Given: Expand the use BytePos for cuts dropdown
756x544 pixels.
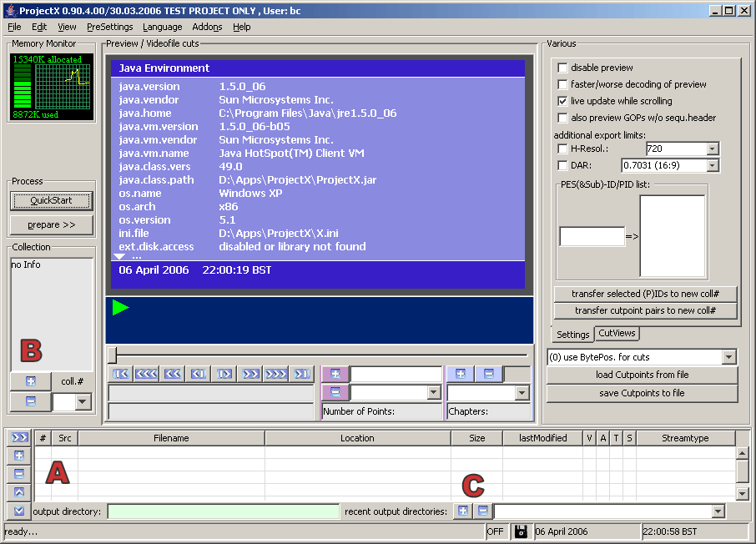Looking at the screenshot, I should pyautogui.click(x=729, y=356).
